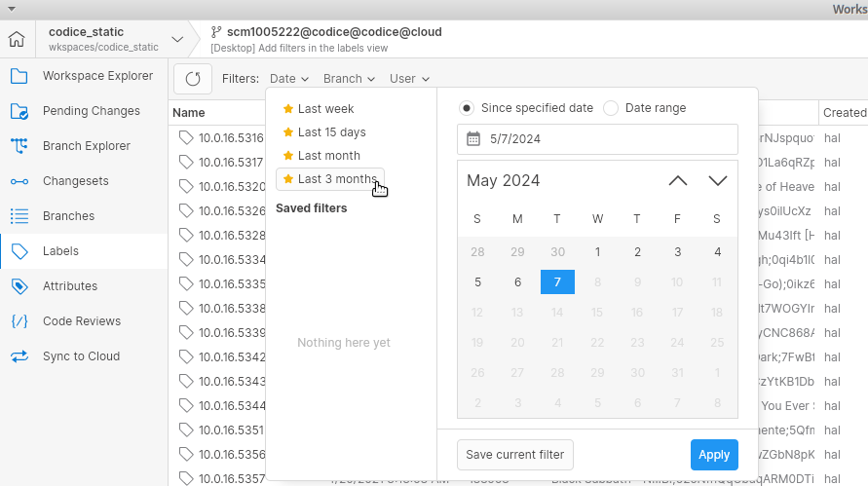The width and height of the screenshot is (868, 486).
Task: Open the Workspace Explorer folder icon
Action: click(19, 76)
